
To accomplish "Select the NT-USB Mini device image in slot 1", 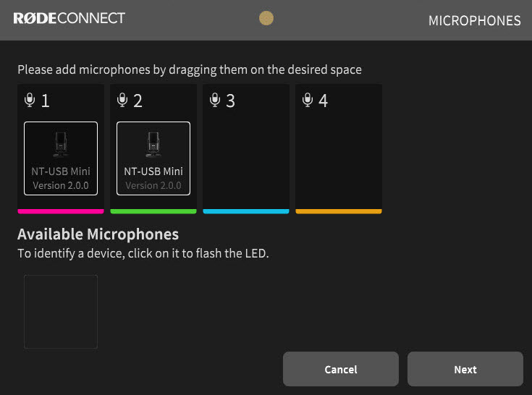I will click(61, 145).
